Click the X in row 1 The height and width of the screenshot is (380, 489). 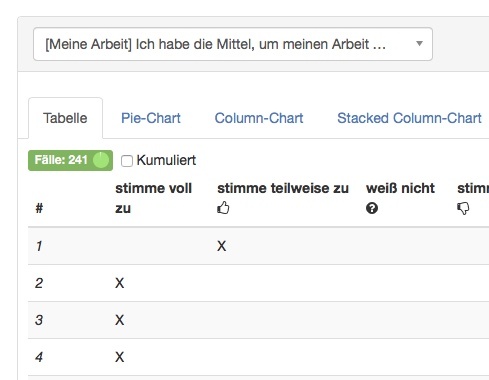[x=222, y=246]
